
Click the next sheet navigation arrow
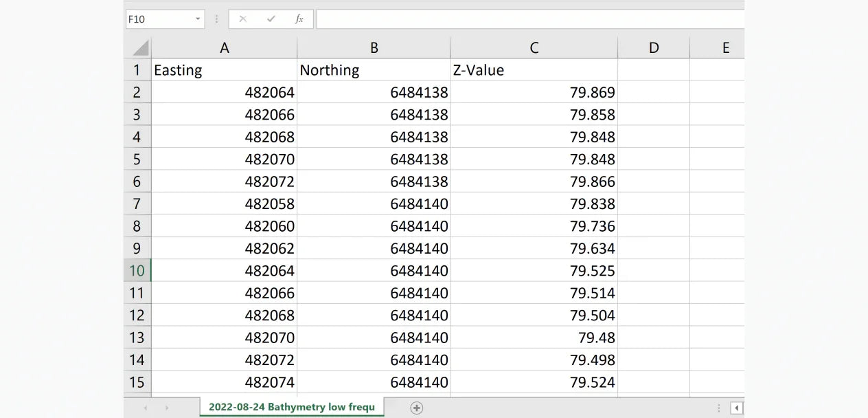click(x=167, y=408)
